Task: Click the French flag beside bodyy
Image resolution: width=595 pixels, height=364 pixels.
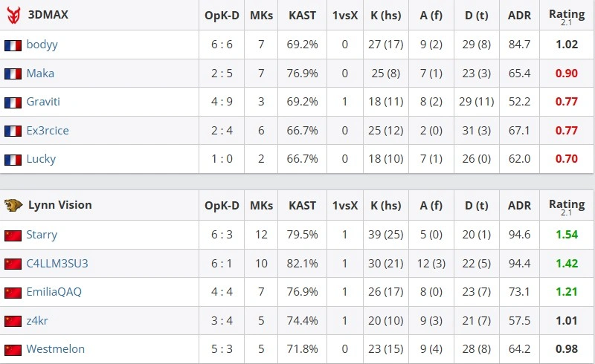Action: (13, 45)
